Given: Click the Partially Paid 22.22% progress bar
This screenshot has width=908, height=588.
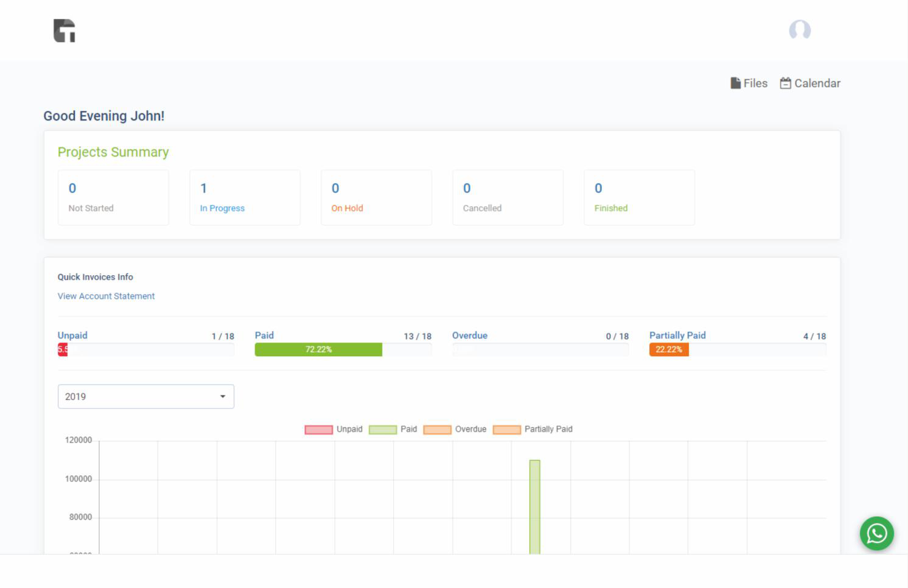Looking at the screenshot, I should [669, 349].
